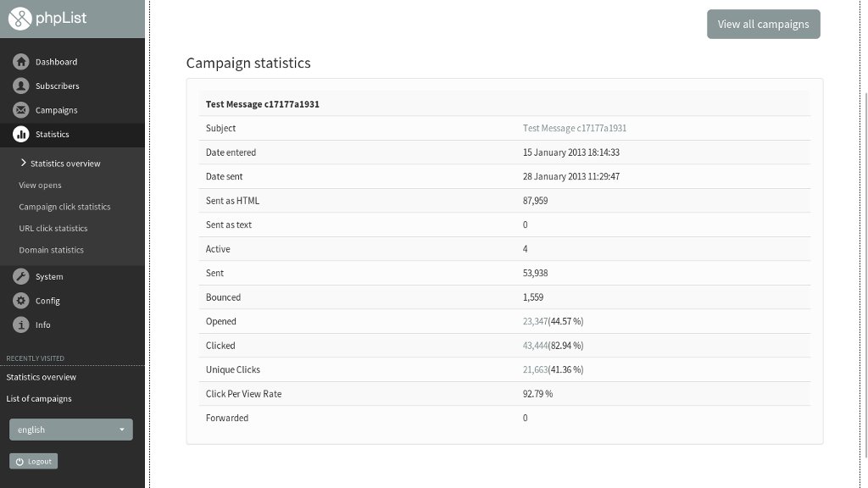Screen dimensions: 868x488
Task: Click the Bounced value 1,559
Action: point(533,297)
